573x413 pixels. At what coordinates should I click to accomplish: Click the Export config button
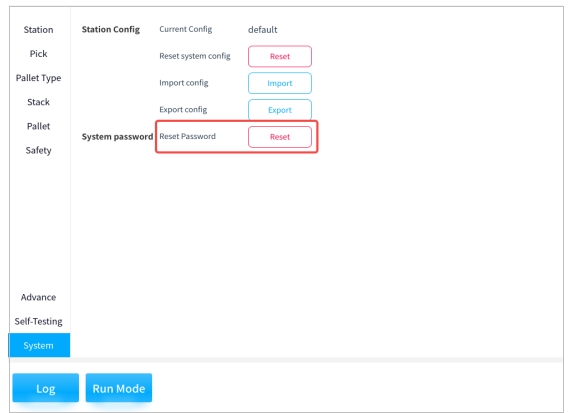pos(280,110)
